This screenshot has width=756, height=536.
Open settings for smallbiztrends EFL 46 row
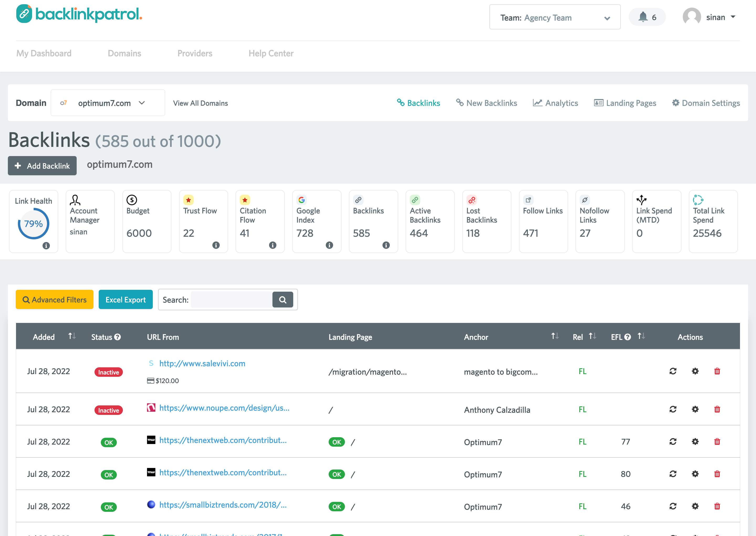coord(695,506)
